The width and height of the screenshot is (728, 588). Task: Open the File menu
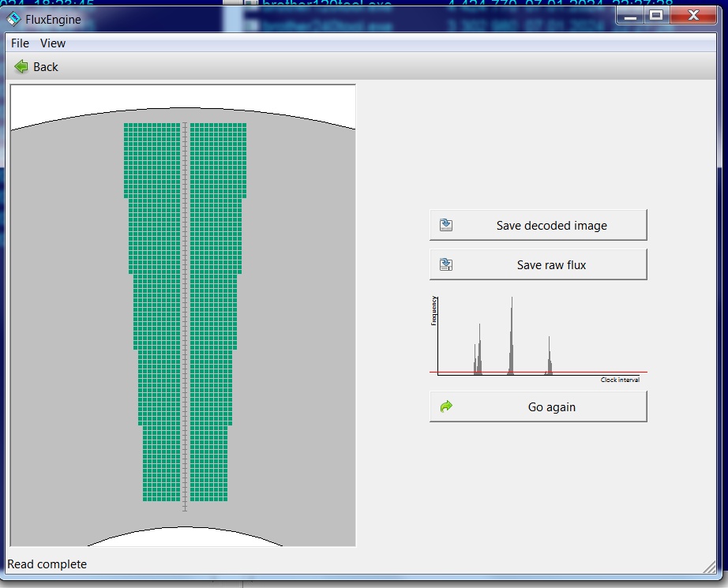pyautogui.click(x=20, y=43)
